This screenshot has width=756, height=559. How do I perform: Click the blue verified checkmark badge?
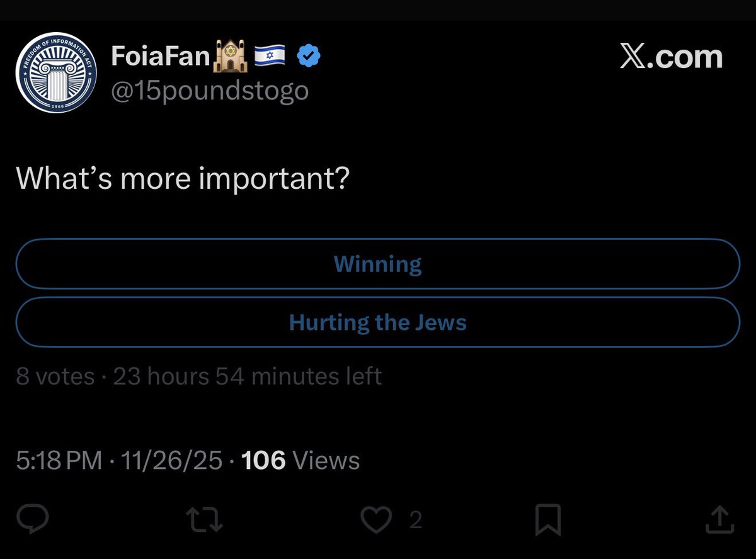tap(308, 57)
